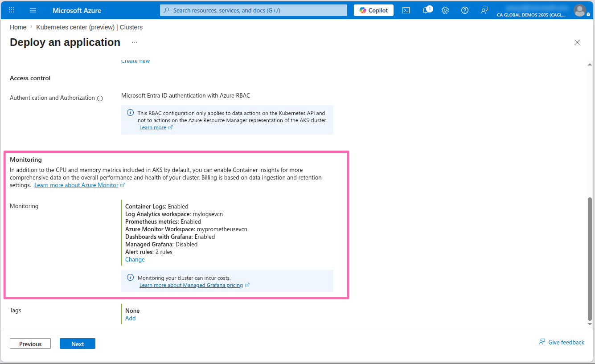The width and height of the screenshot is (595, 364).
Task: Open the Azure portal app launcher grid
Action: [12, 10]
